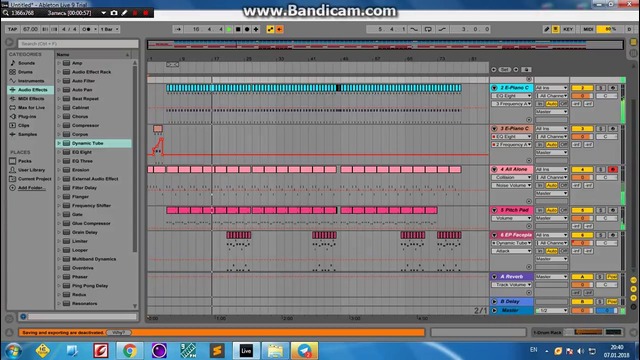Click the Add Folder link
Image resolution: width=640 pixels, height=360 pixels.
[31, 188]
